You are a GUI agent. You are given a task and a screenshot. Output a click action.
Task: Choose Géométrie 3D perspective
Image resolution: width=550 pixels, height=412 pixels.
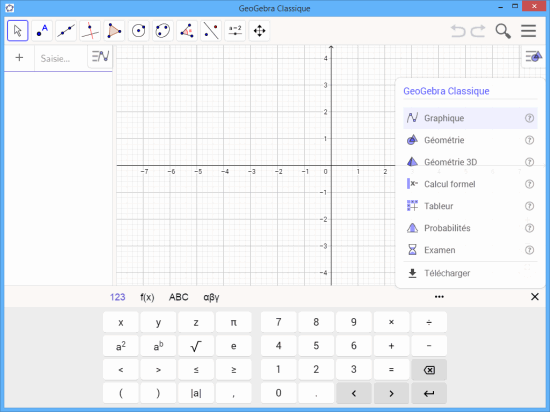(x=470, y=162)
